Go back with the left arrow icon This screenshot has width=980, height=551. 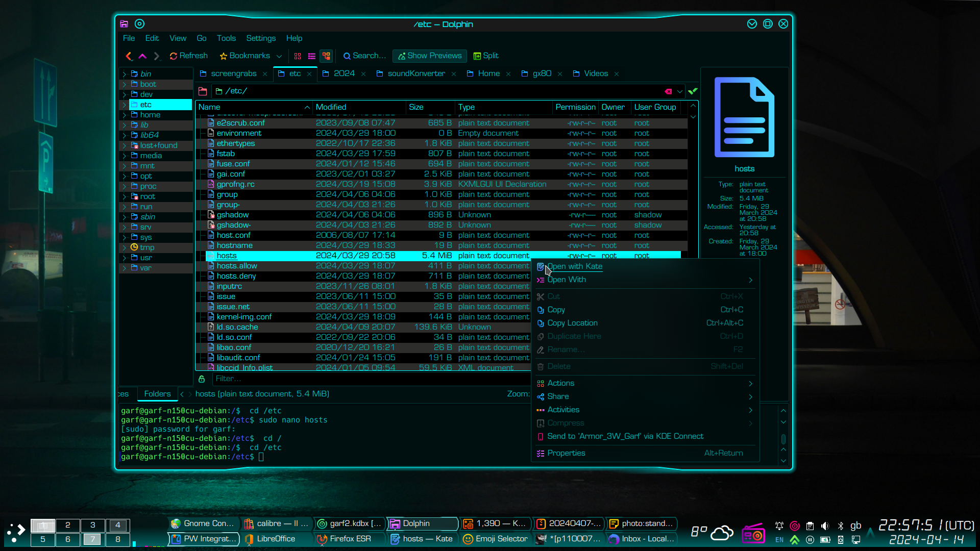(x=129, y=56)
